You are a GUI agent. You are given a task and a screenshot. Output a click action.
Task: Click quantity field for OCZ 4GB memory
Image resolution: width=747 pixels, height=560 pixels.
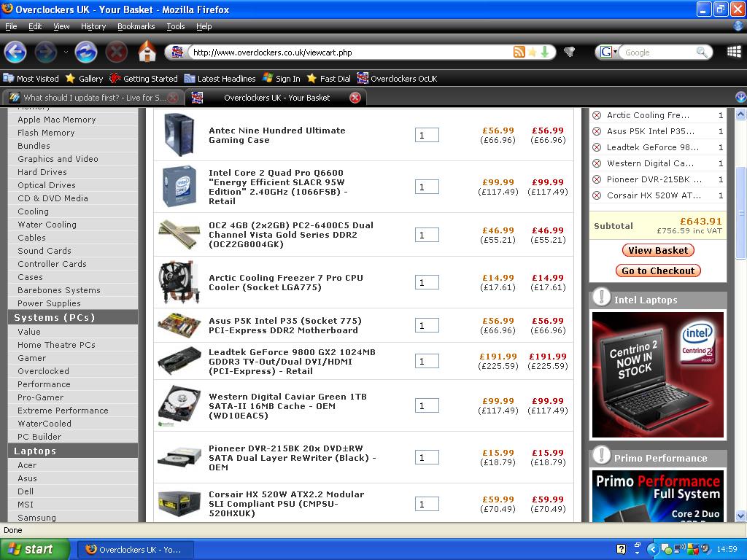pyautogui.click(x=427, y=235)
